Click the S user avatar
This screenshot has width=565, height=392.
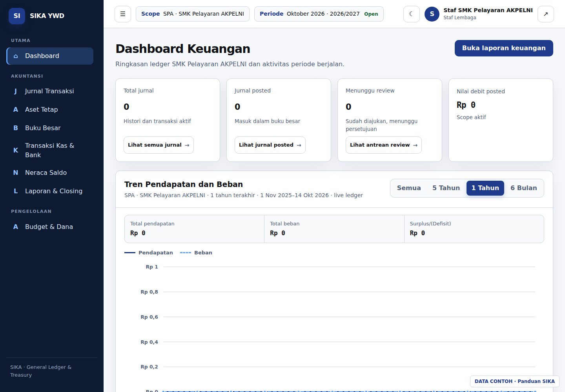click(x=432, y=14)
